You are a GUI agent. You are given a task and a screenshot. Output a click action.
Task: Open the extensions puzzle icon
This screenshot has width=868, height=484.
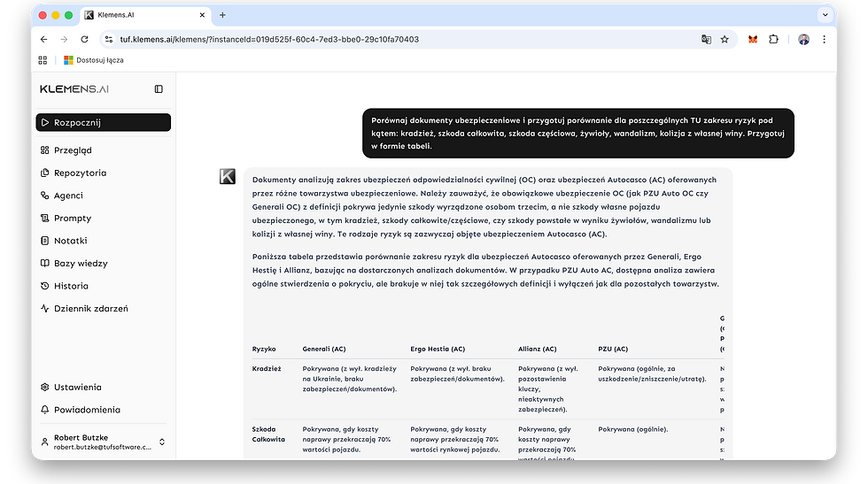(773, 39)
